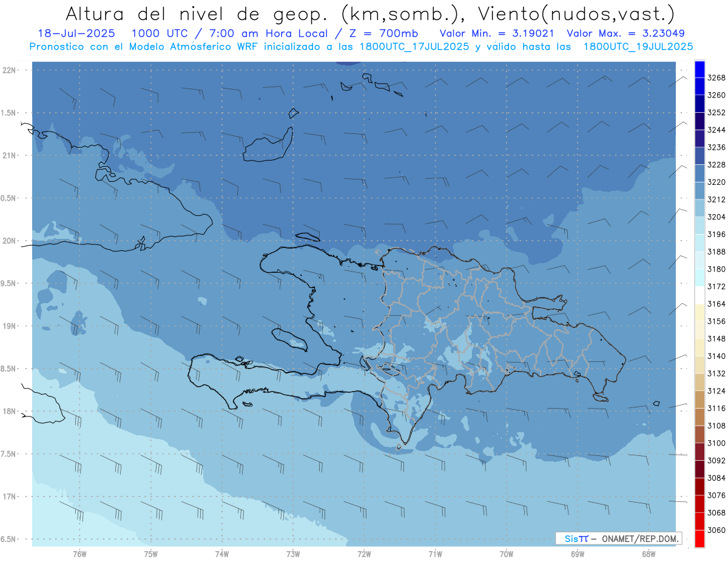728x562 pixels.
Task: Click the '6.5N' latitude label
Action: coord(9,539)
